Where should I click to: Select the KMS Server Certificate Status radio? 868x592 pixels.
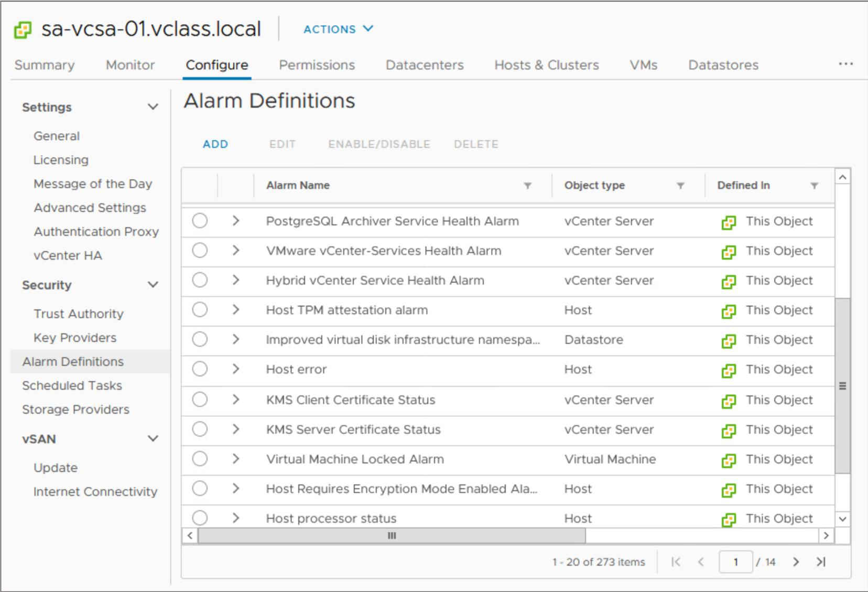click(x=200, y=429)
